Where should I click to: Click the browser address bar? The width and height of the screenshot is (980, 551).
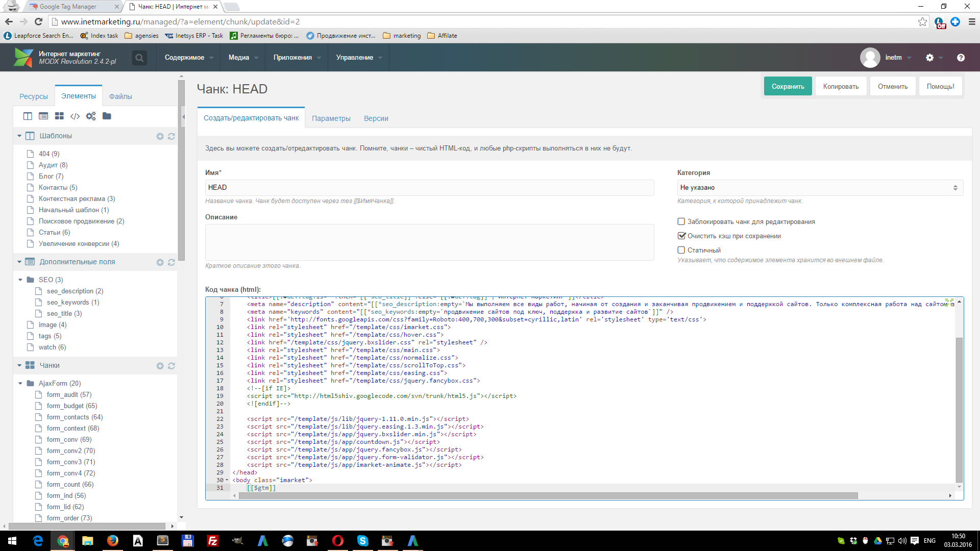485,22
